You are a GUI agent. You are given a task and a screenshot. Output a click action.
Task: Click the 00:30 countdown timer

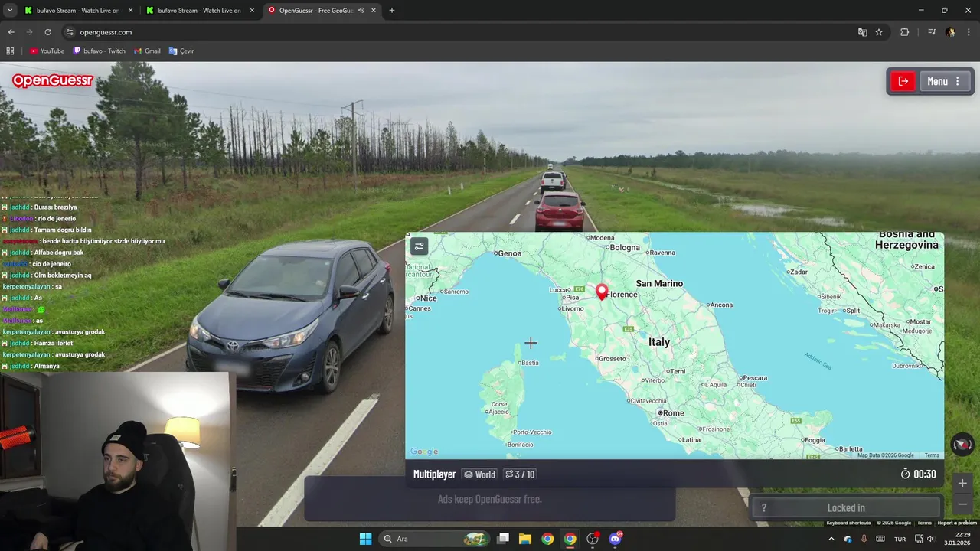click(918, 474)
